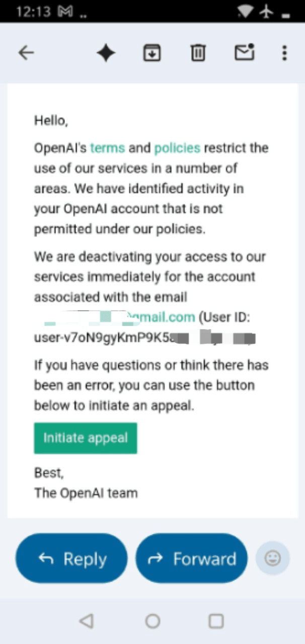Tap the airplane mode status icon
This screenshot has width=305, height=644.
(x=267, y=12)
